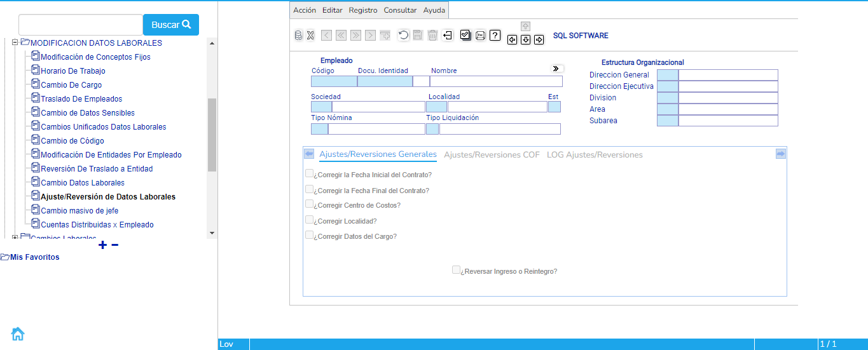
Task: Click the Esc key icon
Action: point(481,36)
